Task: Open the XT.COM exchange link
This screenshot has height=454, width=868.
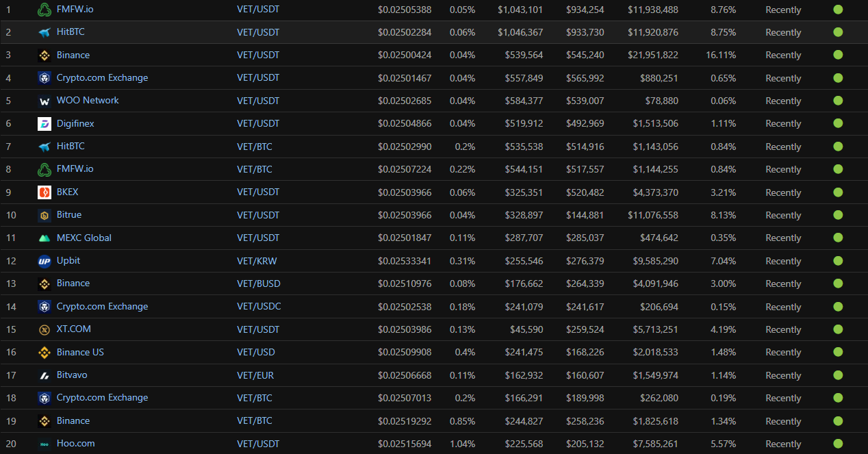Action: tap(74, 329)
